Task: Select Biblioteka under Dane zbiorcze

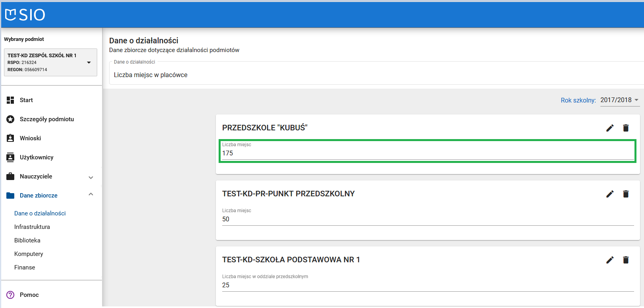Action: 27,240
